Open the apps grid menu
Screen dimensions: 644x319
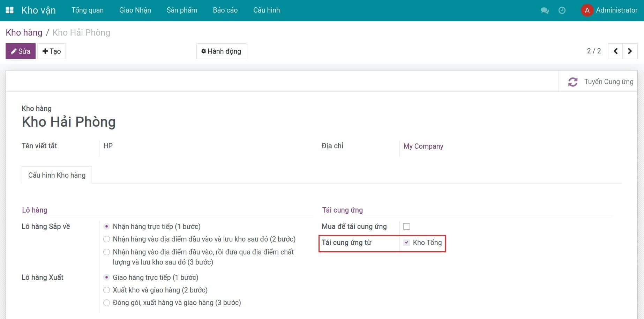9,10
